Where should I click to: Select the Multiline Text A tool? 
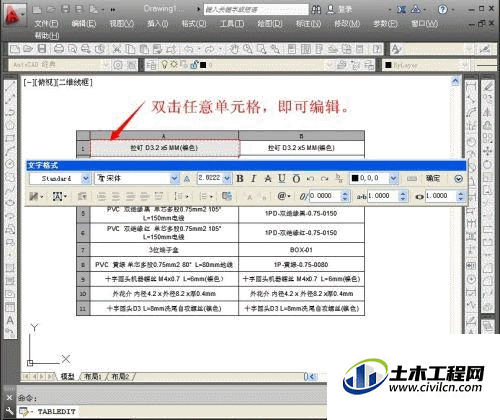[10, 320]
